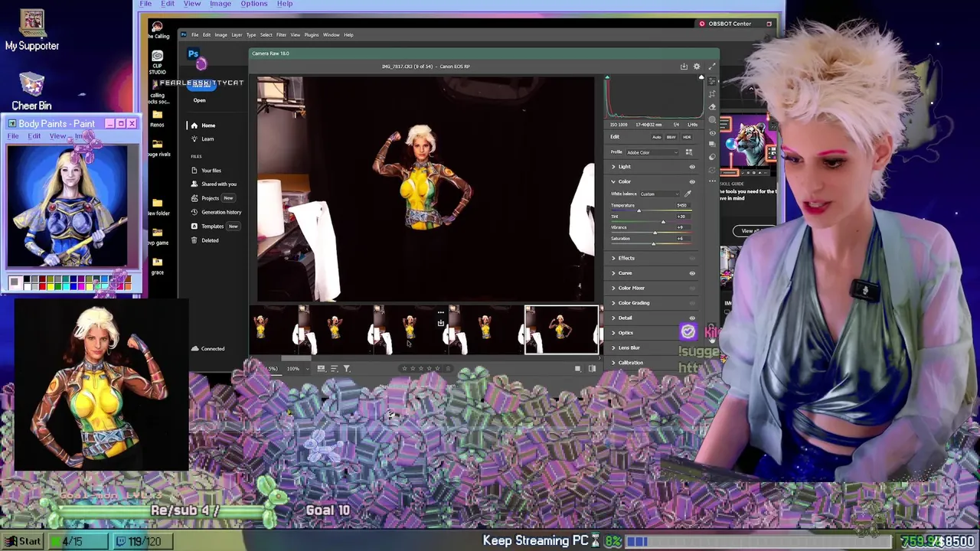Open CLIP STUDIO desktop icon
Screen dimensions: 980x551
pyautogui.click(x=157, y=61)
